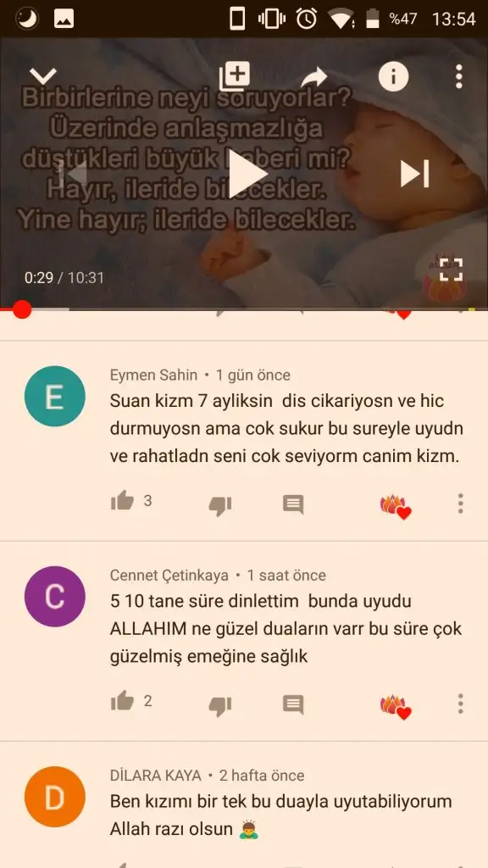Enter fullscreen mode on the video
This screenshot has width=488, height=868.
[x=451, y=270]
